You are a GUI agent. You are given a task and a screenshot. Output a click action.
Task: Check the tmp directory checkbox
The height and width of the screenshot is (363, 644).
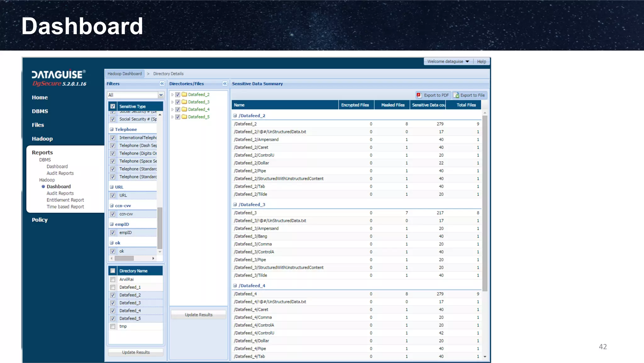click(113, 326)
